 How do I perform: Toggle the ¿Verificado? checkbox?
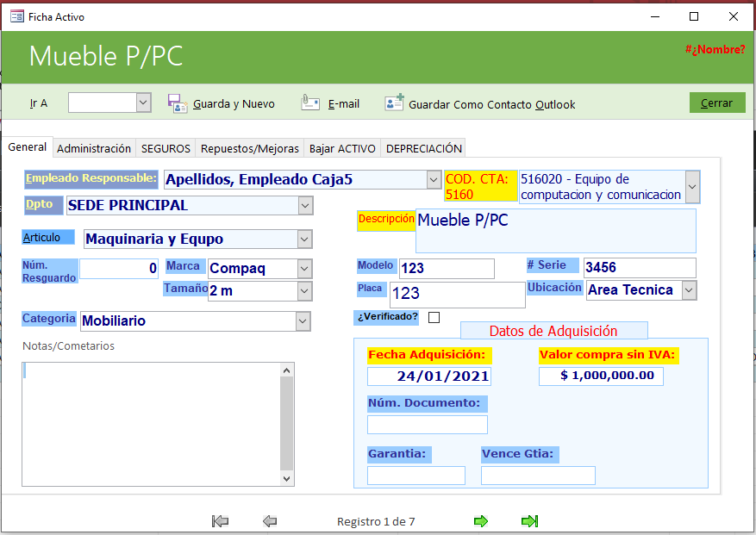(x=434, y=317)
